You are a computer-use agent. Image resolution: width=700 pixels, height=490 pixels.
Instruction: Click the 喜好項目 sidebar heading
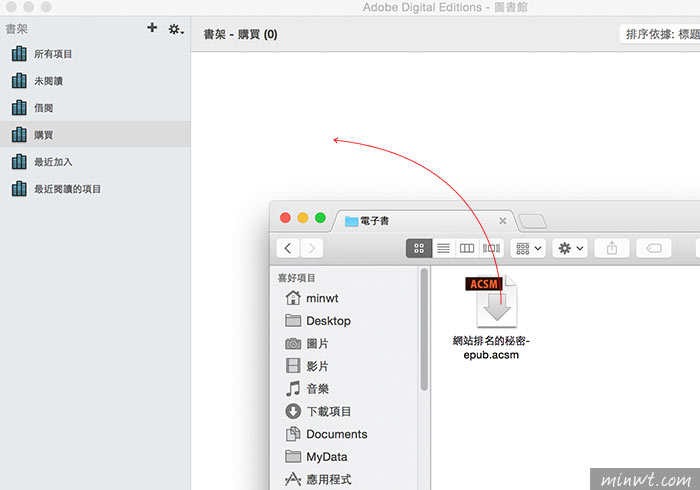tap(296, 278)
